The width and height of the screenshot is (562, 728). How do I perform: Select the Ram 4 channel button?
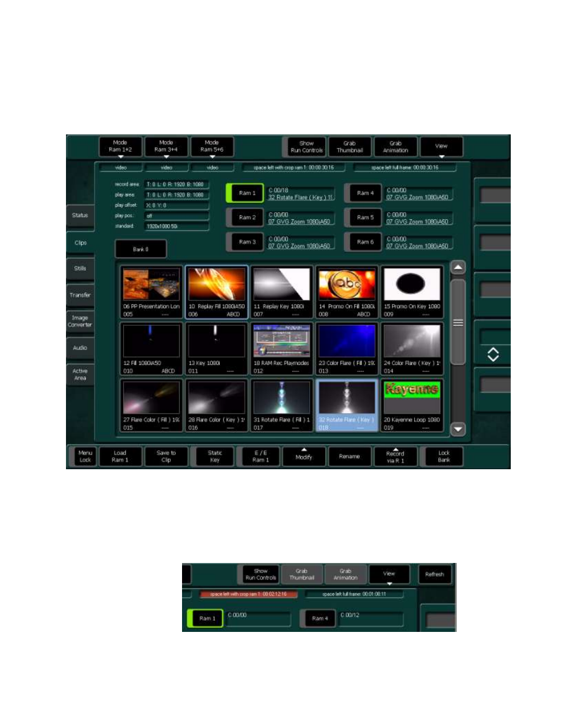coord(363,193)
